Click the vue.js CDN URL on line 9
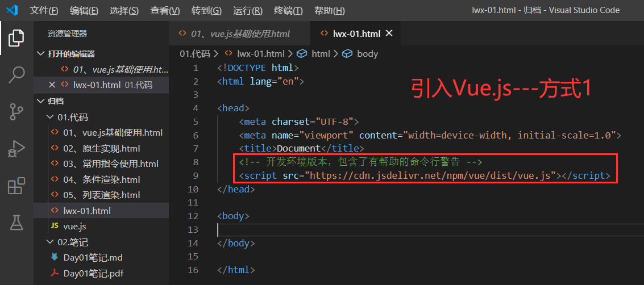 [430, 176]
